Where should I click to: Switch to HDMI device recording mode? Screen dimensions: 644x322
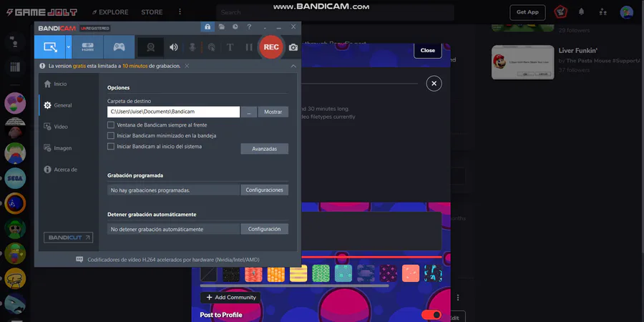point(88,47)
